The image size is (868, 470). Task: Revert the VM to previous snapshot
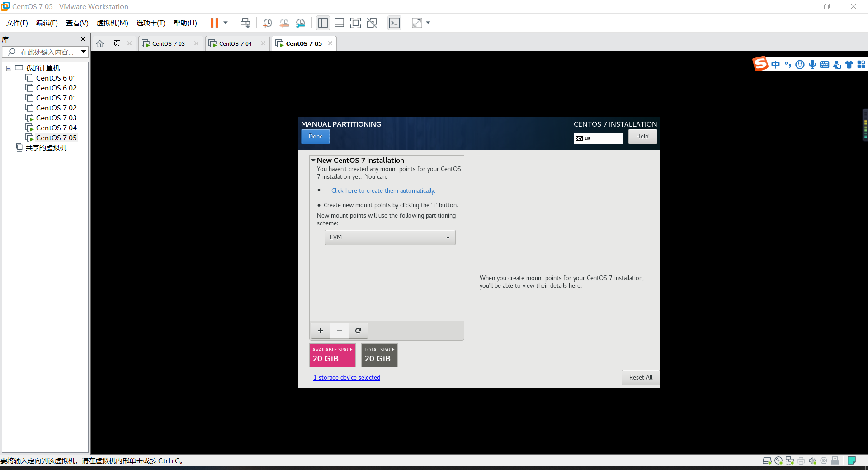(x=284, y=23)
